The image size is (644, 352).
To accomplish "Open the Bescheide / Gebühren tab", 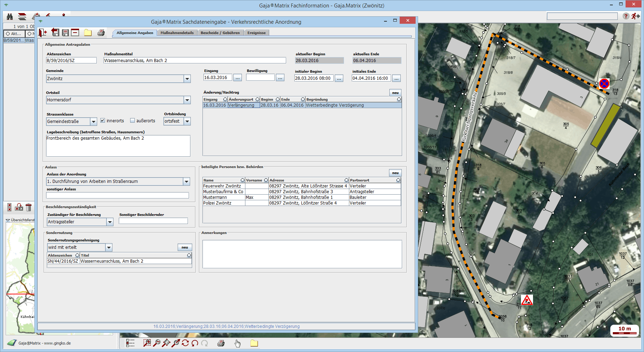I will [220, 33].
